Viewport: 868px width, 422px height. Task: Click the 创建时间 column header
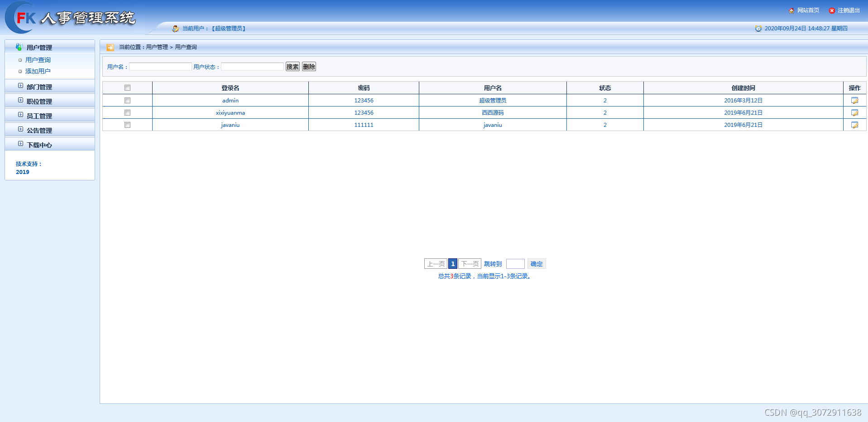743,88
